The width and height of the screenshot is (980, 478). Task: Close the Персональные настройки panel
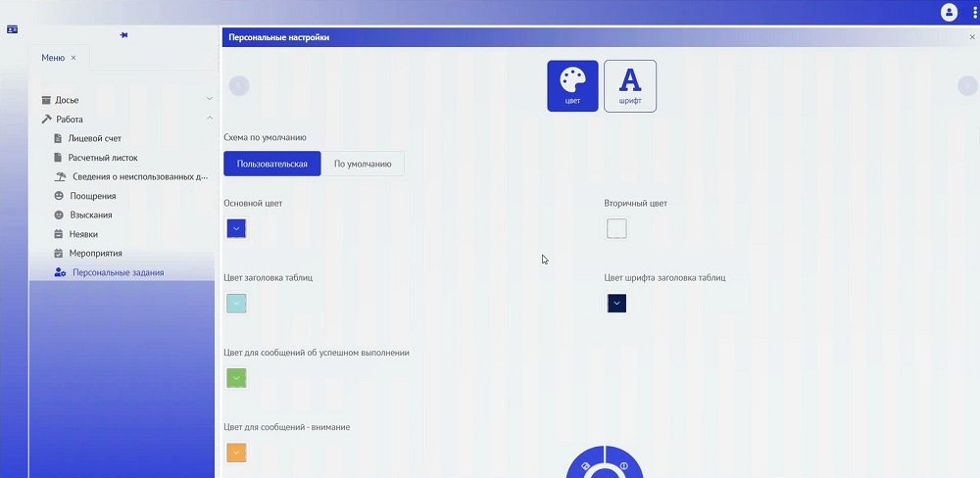click(972, 37)
